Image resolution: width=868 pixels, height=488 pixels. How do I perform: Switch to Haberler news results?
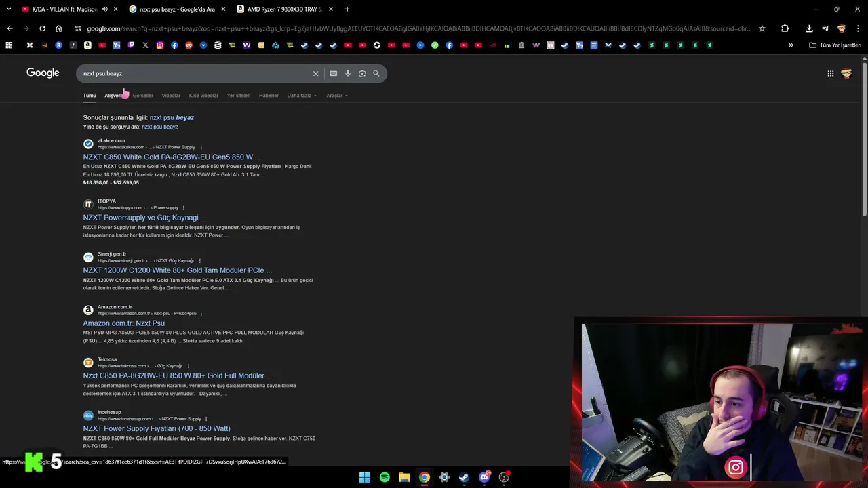pos(269,96)
